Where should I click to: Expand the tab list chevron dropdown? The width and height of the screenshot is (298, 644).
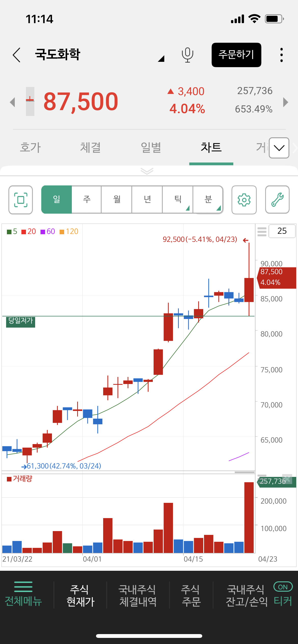click(x=279, y=148)
